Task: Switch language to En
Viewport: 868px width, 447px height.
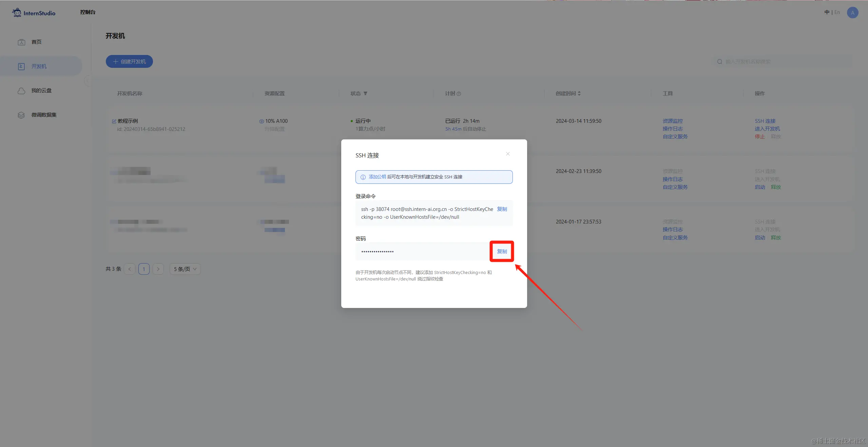Action: coord(837,12)
